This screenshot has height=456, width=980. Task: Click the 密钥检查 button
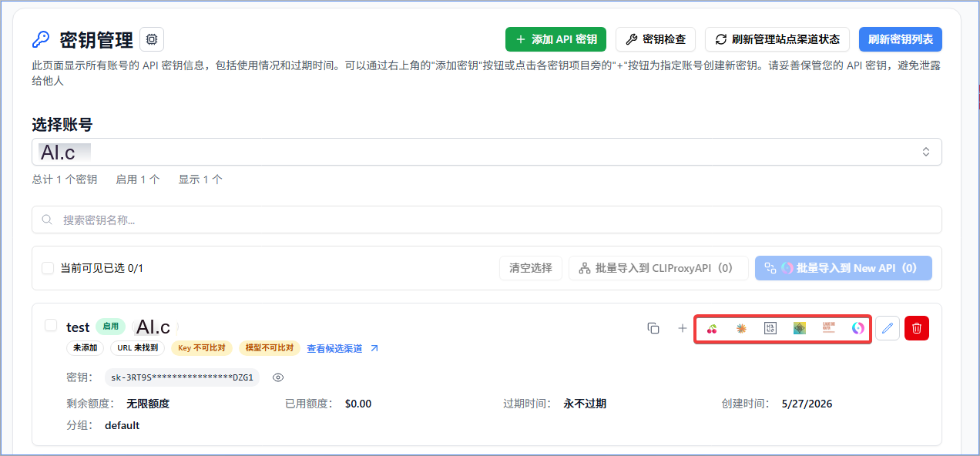point(656,39)
